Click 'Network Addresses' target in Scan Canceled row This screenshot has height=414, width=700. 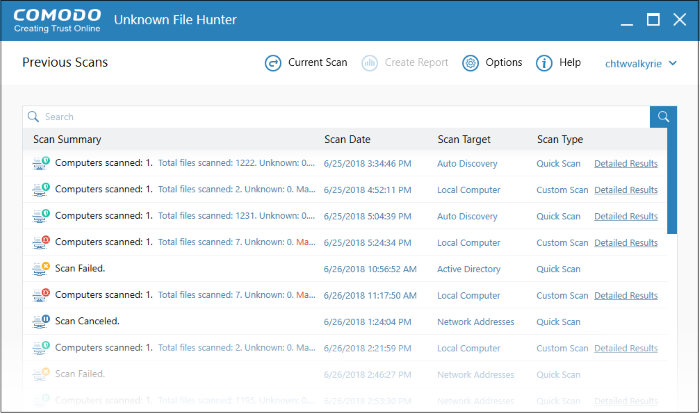coord(475,322)
